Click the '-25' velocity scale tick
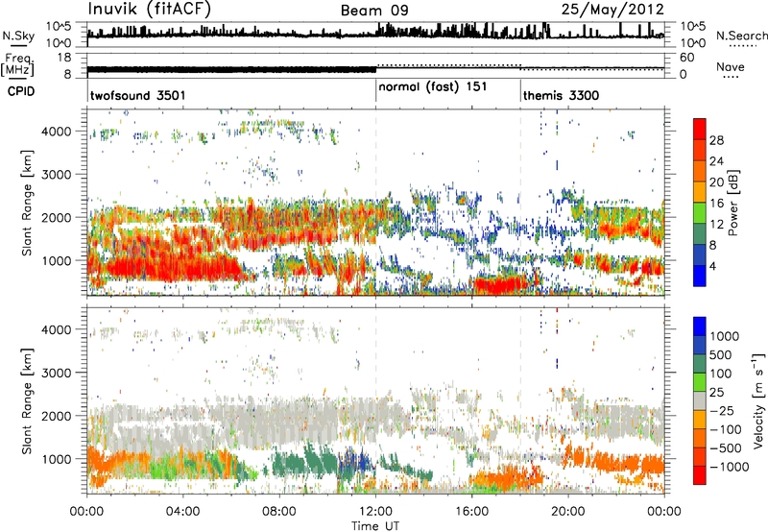 coord(721,410)
